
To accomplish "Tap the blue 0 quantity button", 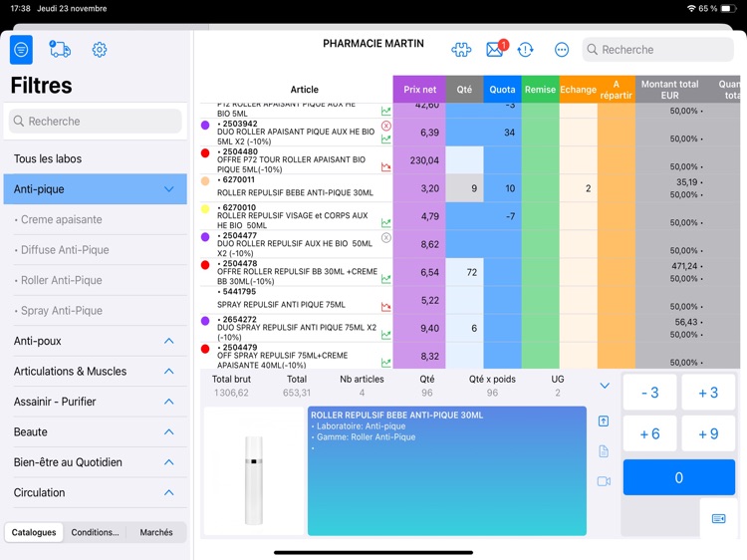I will tap(679, 477).
